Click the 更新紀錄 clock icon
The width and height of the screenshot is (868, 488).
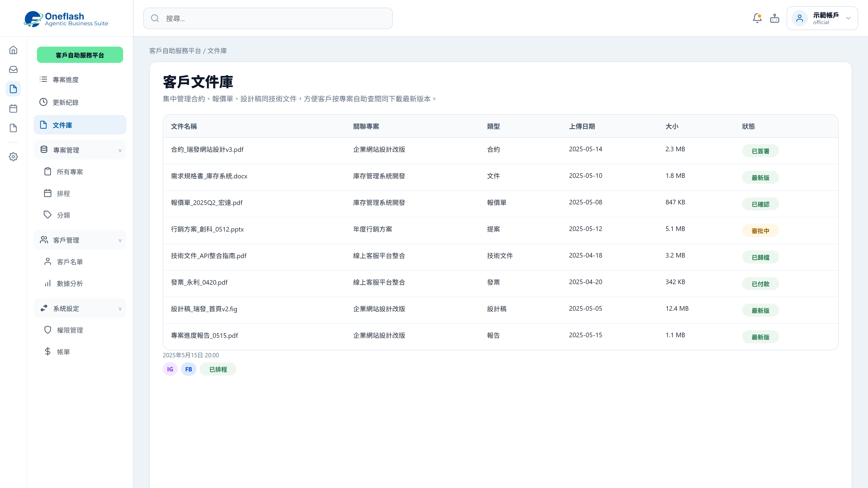pos(43,102)
